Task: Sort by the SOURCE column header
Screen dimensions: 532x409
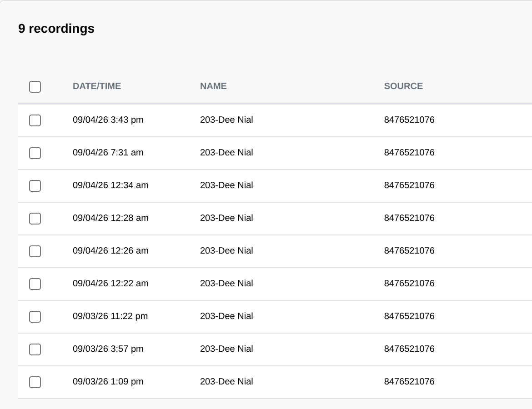Action: click(x=403, y=86)
